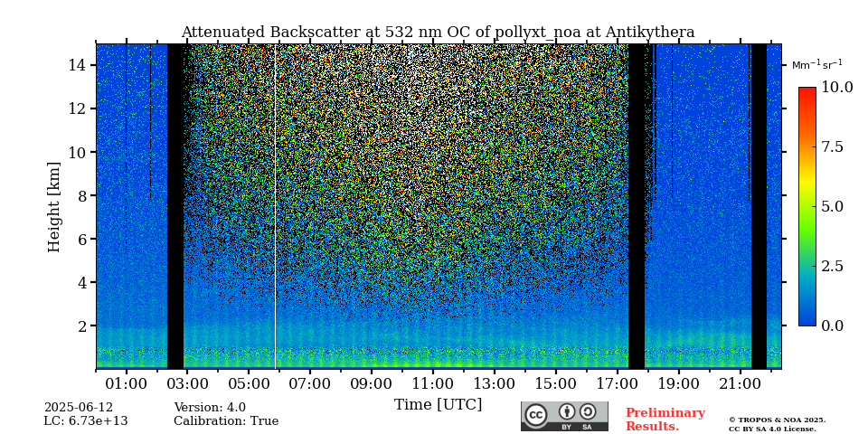Click the colorbar tick label 0.0
868x434 pixels.
832,325
